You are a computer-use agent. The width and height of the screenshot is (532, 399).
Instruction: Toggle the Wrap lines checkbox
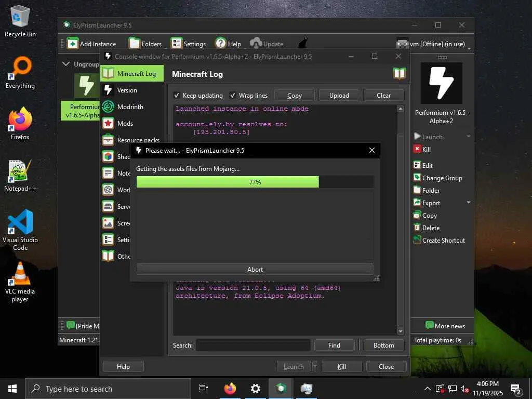[x=232, y=96]
